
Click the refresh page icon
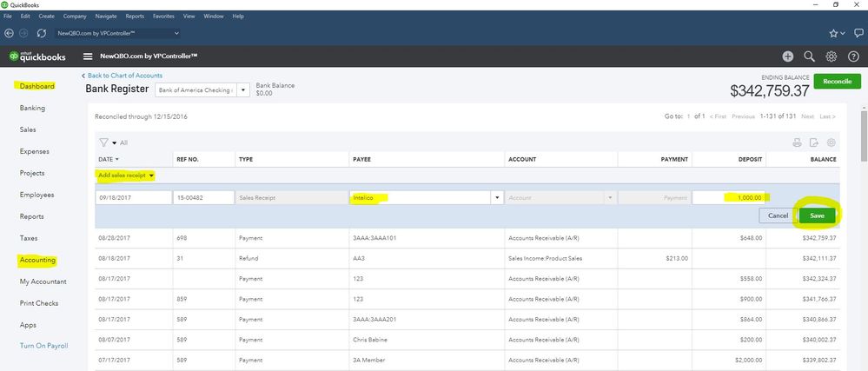[x=41, y=33]
